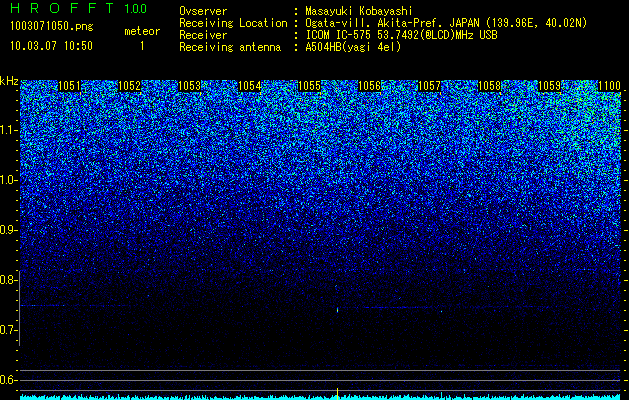Click the 1054 time label
Viewport: 629px width, 400px height.
coord(250,86)
